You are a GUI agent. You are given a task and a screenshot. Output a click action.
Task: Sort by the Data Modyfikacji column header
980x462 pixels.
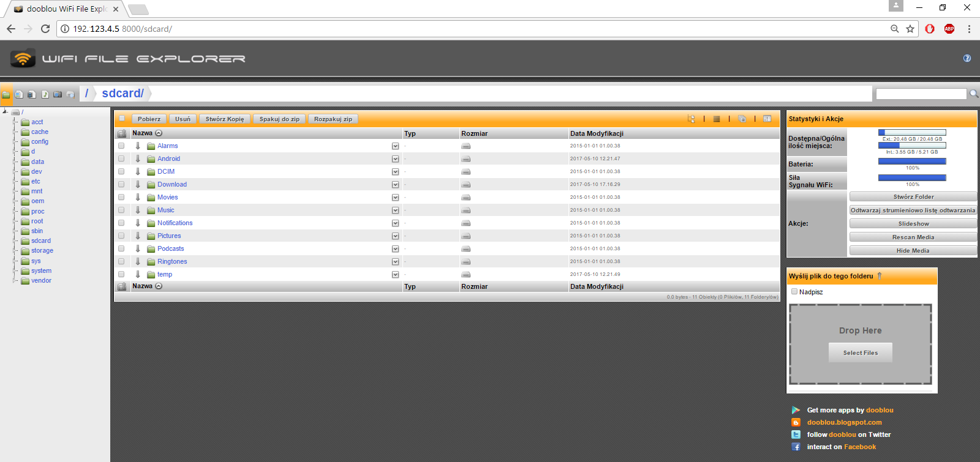(597, 133)
